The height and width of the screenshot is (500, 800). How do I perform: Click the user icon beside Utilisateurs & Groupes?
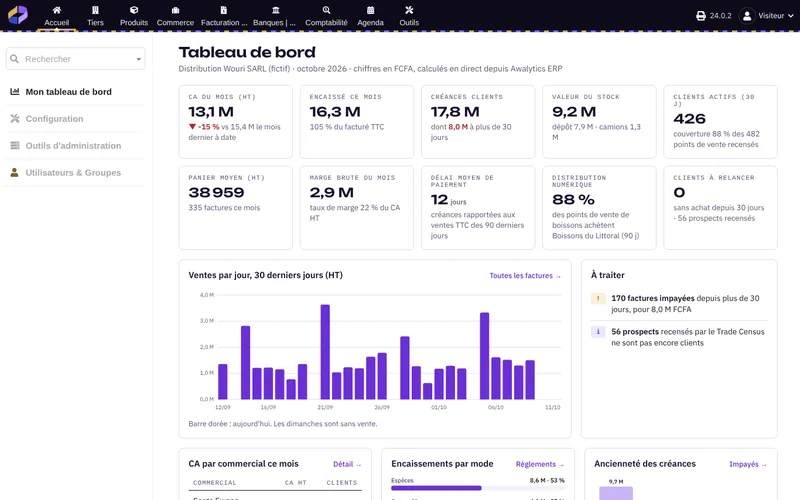tap(14, 172)
